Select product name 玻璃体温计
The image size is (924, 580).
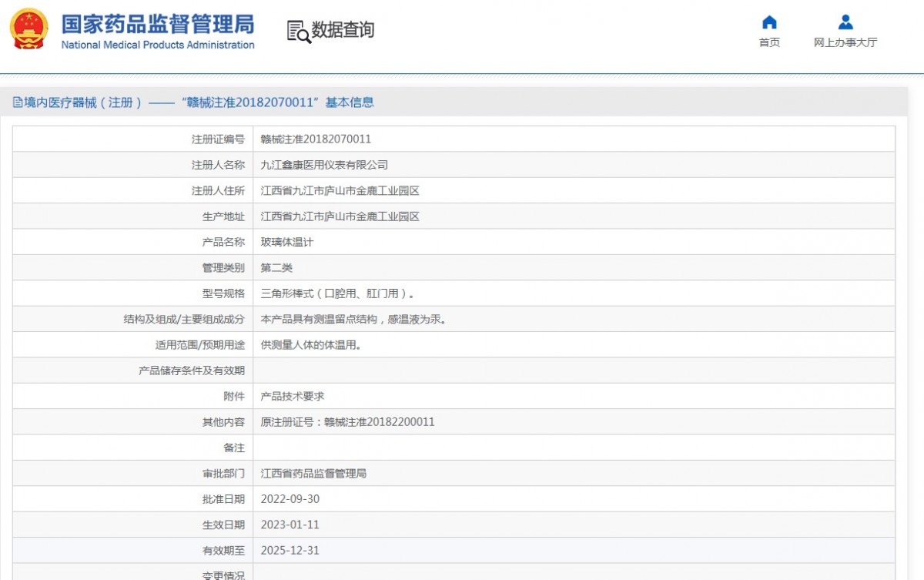pos(287,242)
